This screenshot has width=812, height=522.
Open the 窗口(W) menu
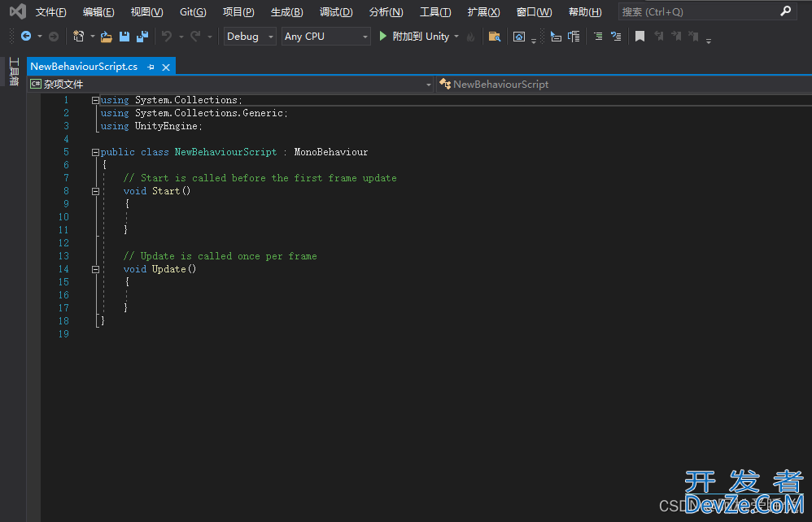[x=534, y=12]
